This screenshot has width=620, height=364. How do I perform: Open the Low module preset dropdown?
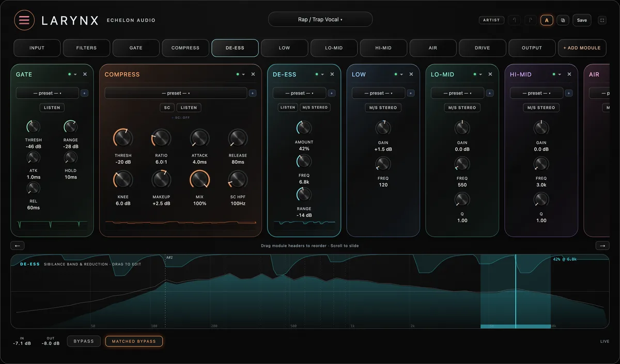coord(379,93)
